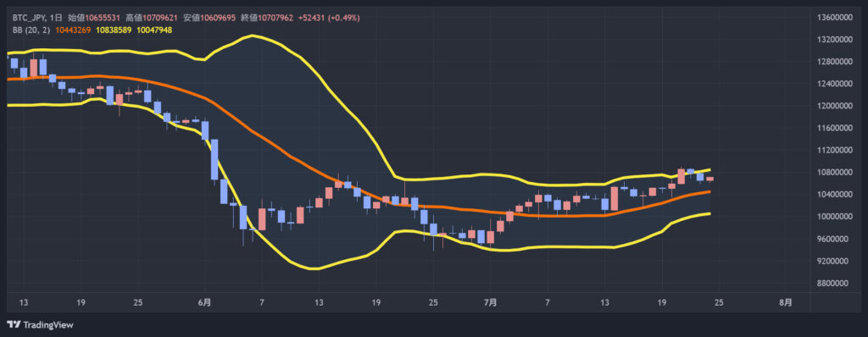Select the 8月 date axis marker
Screen dimensions: 868x337
click(785, 302)
